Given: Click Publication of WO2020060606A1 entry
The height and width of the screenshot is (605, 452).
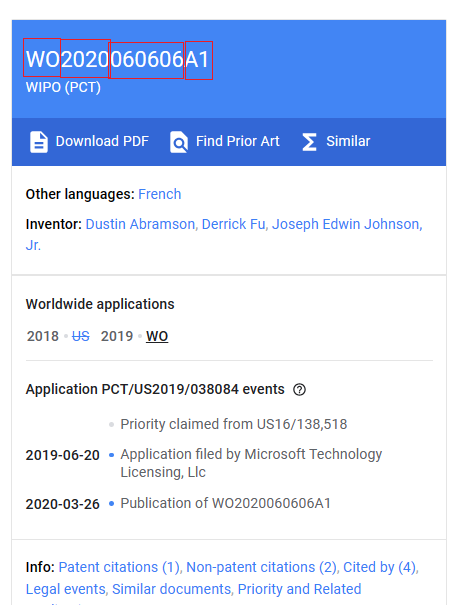Looking at the screenshot, I should 225,503.
